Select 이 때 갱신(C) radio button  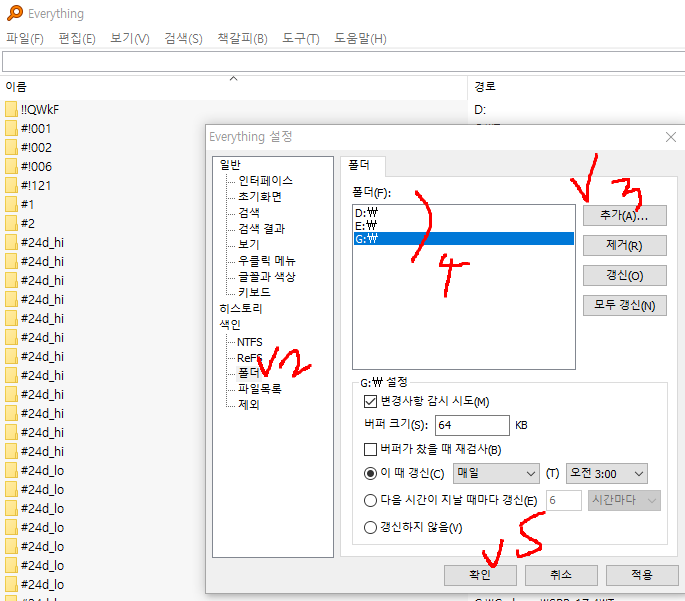[370, 473]
